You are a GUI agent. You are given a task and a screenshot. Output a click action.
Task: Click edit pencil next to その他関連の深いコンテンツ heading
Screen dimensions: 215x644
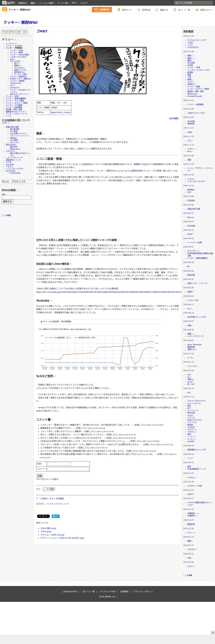[x=9, y=123]
